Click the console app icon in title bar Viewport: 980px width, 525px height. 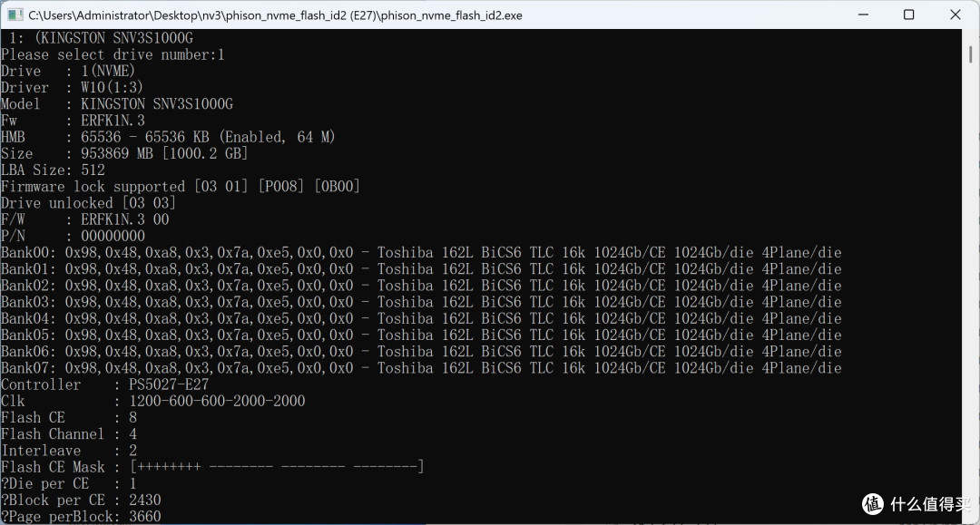(x=15, y=15)
